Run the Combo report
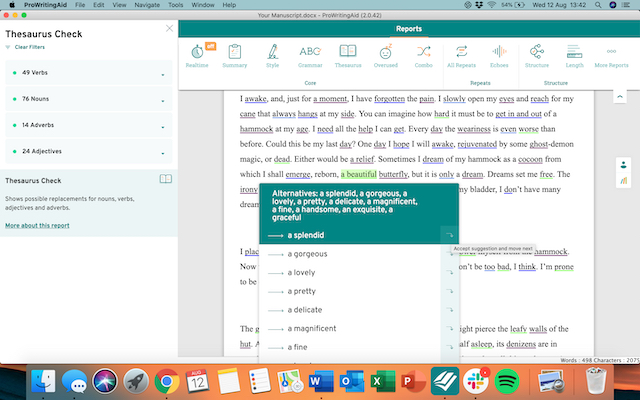This screenshot has width=640, height=400. click(423, 56)
